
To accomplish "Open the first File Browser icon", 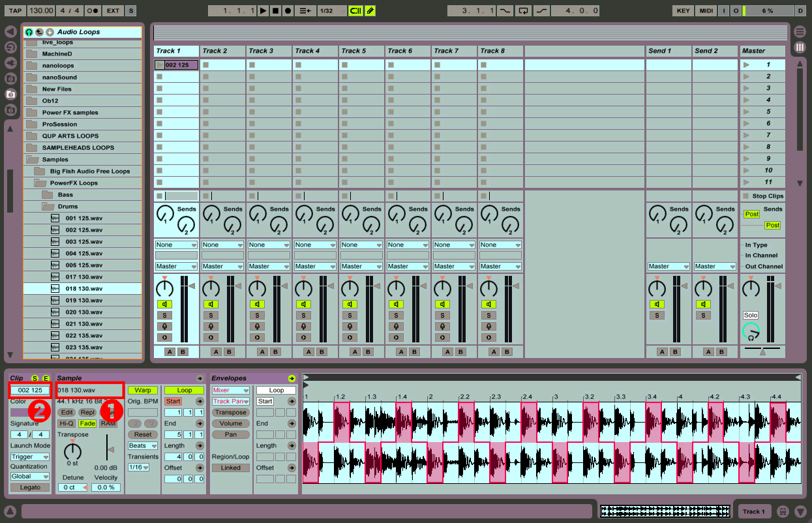I will [10, 78].
